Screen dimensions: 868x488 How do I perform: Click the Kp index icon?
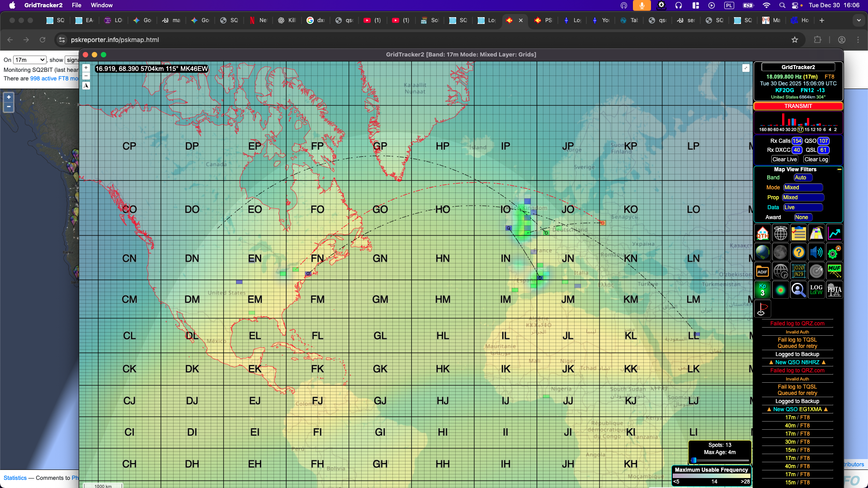tap(763, 290)
